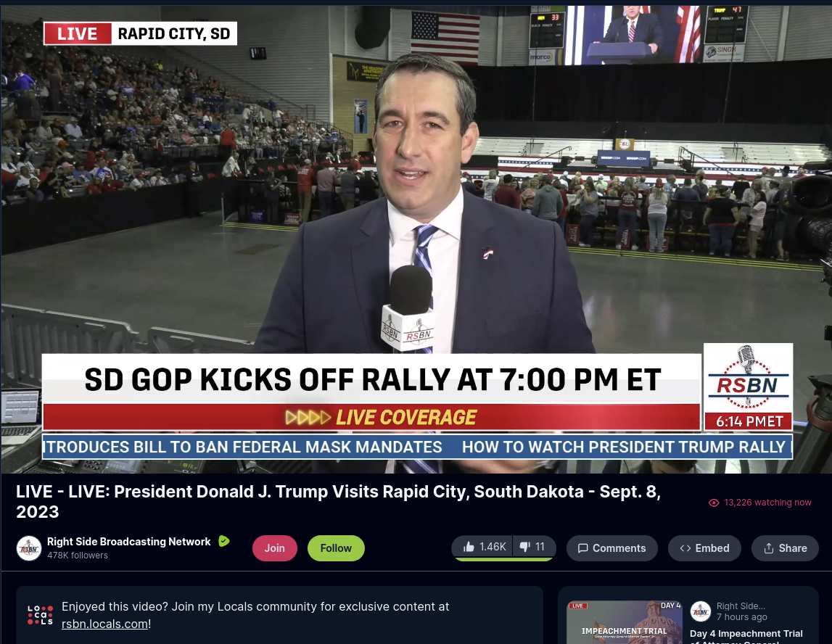This screenshot has width=832, height=644.
Task: Open Day 4 Impeachment Trial video title
Action: (x=746, y=636)
